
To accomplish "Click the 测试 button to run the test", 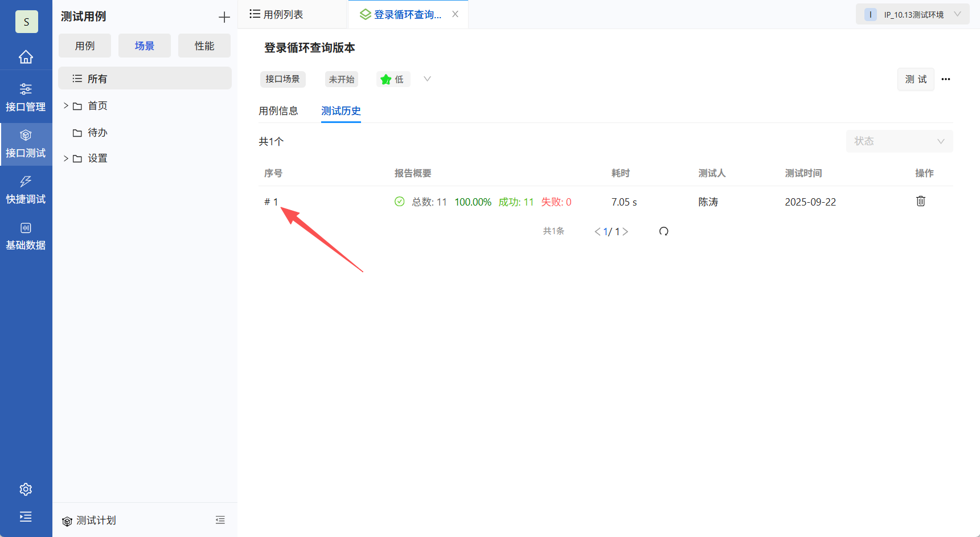I will click(x=915, y=79).
